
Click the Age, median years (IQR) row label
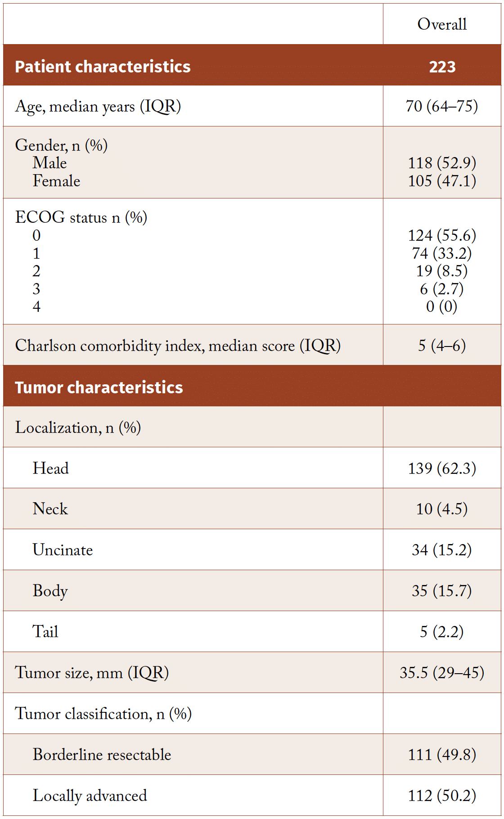tap(98, 107)
